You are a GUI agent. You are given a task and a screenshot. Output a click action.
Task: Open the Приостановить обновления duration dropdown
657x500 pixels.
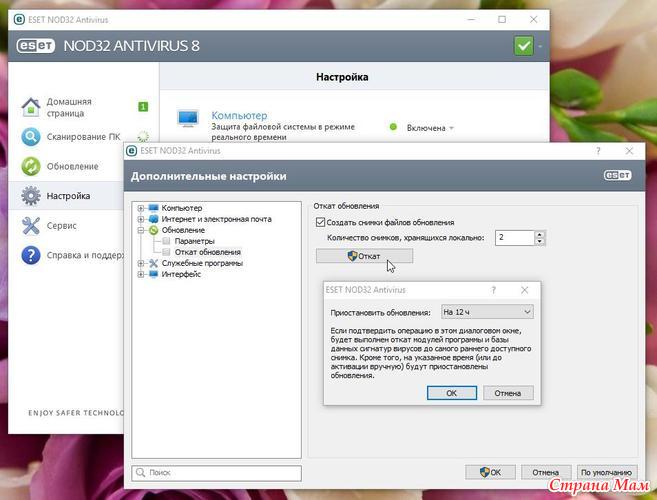(487, 312)
